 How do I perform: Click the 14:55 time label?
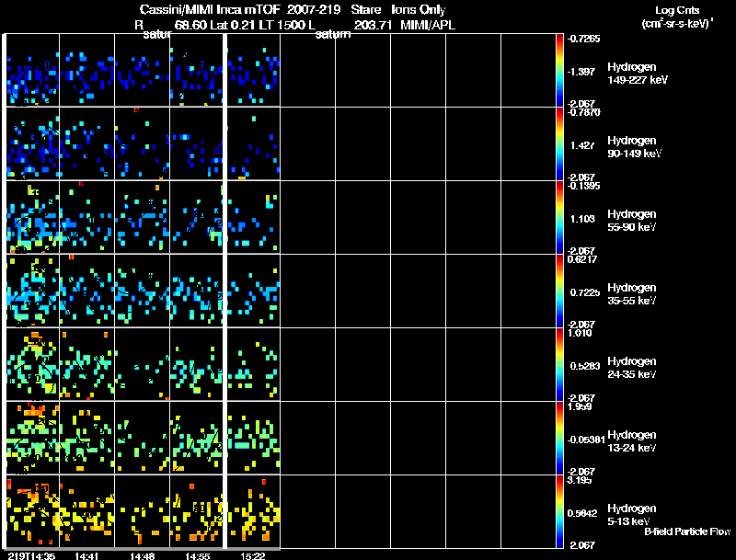(198, 555)
